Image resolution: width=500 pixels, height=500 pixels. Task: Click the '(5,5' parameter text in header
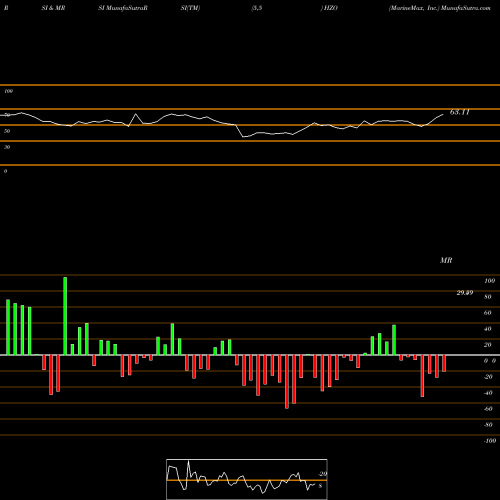[257, 8]
